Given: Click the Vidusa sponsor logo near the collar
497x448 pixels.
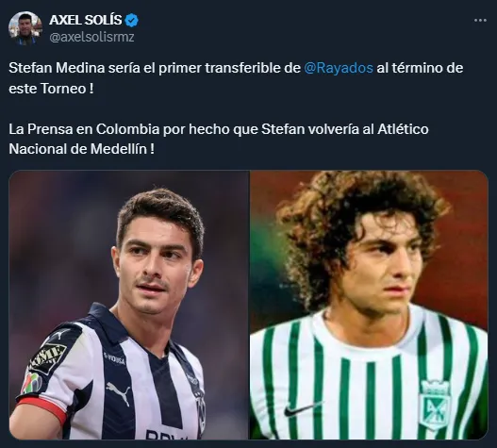Looking at the screenshot, I should pyautogui.click(x=114, y=358).
